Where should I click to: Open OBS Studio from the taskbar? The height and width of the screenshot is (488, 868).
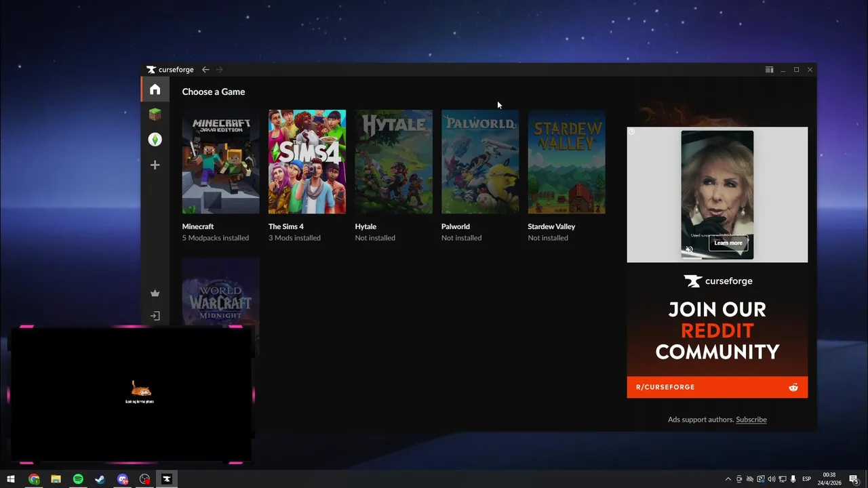[x=144, y=479]
